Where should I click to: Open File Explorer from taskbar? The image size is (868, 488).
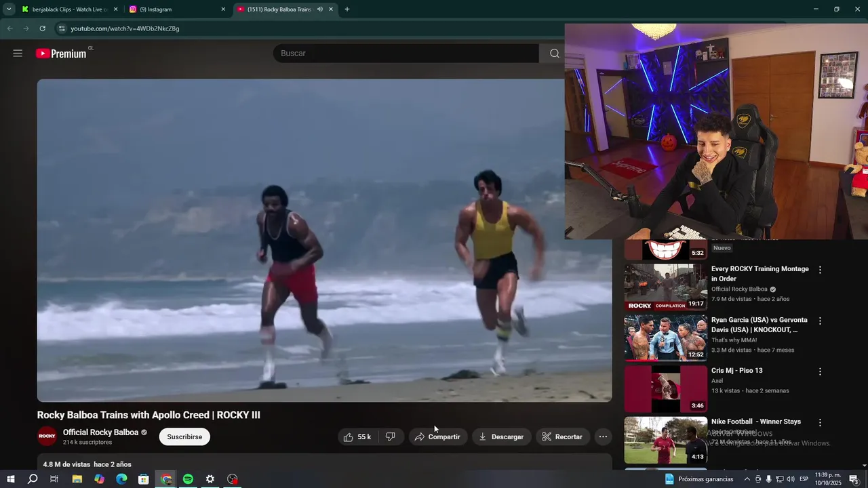77,479
